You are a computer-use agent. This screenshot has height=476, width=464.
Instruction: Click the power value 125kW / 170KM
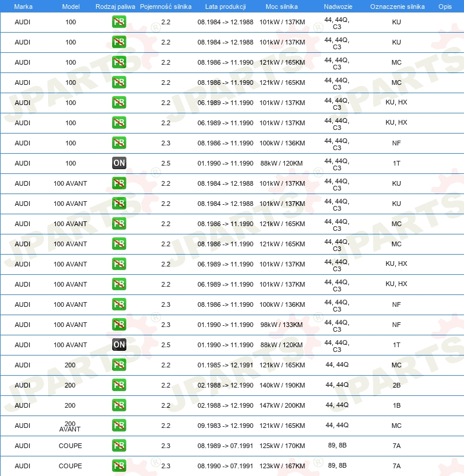pyautogui.click(x=282, y=446)
